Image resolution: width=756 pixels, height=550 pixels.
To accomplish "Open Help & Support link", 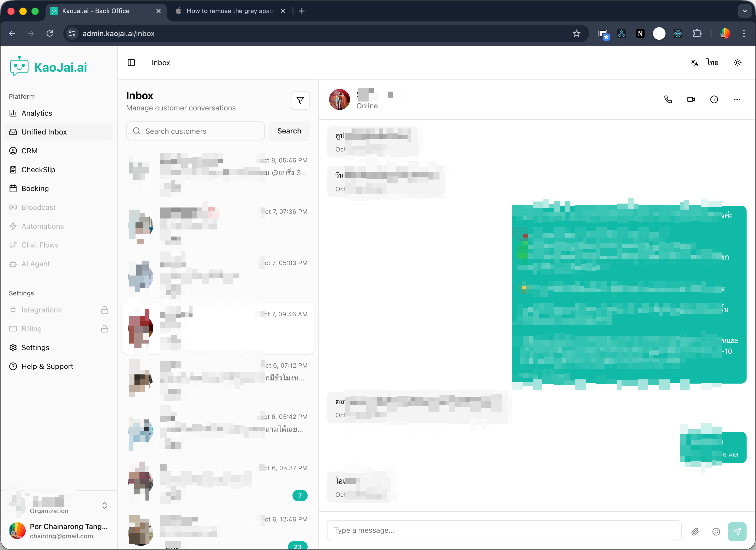I will 47,366.
